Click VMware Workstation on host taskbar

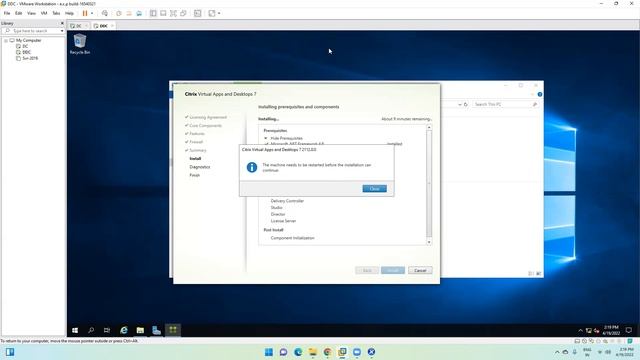342,352
